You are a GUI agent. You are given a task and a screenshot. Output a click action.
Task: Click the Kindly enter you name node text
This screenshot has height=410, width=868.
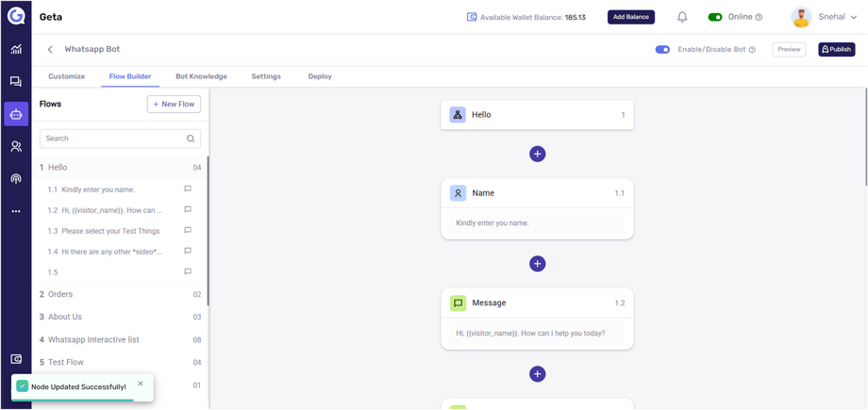[x=492, y=223]
